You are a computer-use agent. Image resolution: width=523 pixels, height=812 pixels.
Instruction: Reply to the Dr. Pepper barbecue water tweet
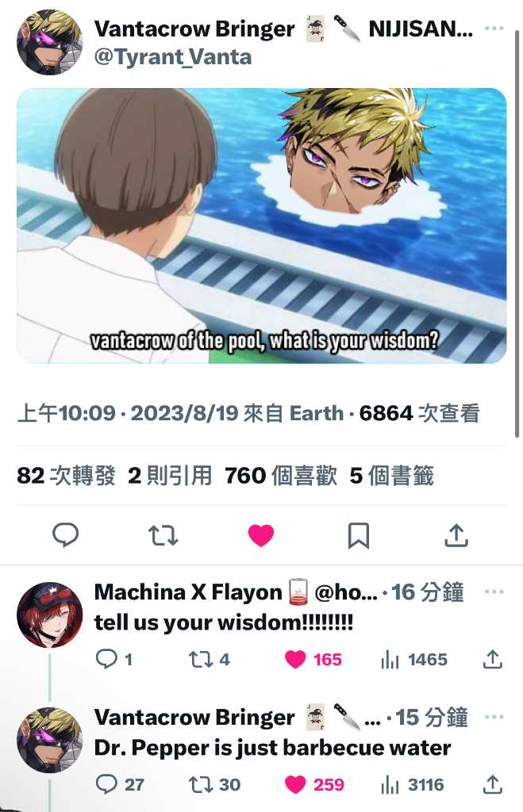[120, 784]
